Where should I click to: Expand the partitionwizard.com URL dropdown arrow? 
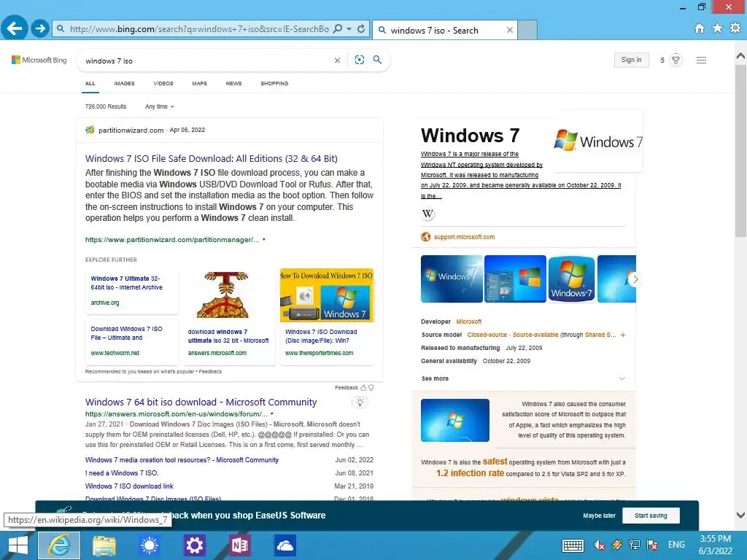[x=264, y=239]
